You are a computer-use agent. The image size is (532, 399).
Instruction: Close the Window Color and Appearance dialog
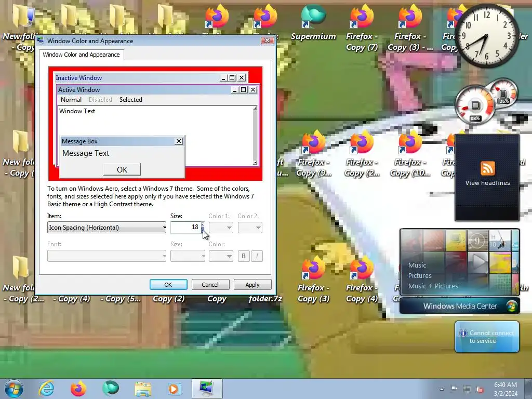coord(268,41)
